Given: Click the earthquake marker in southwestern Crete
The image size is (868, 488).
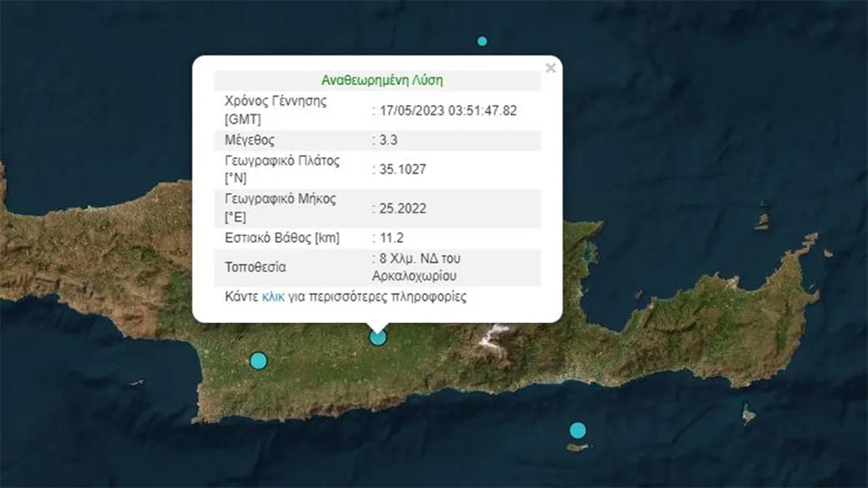Looking at the screenshot, I should [258, 361].
